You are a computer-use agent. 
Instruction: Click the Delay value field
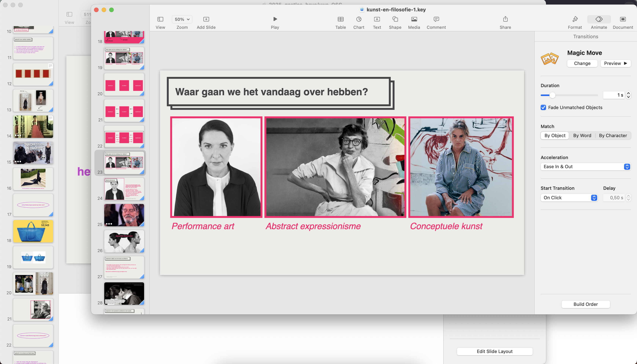[x=614, y=198]
